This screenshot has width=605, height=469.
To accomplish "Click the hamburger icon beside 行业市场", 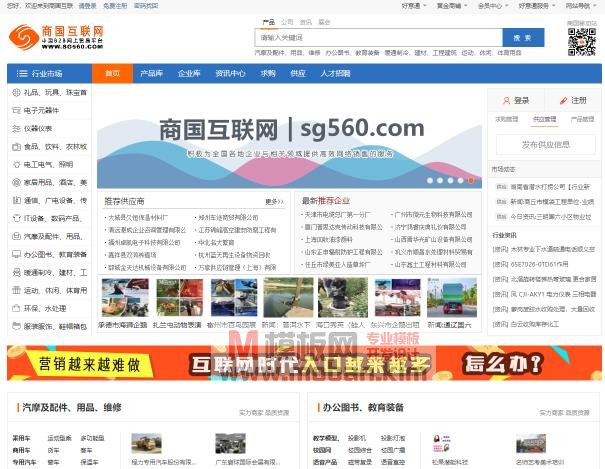I will point(22,73).
